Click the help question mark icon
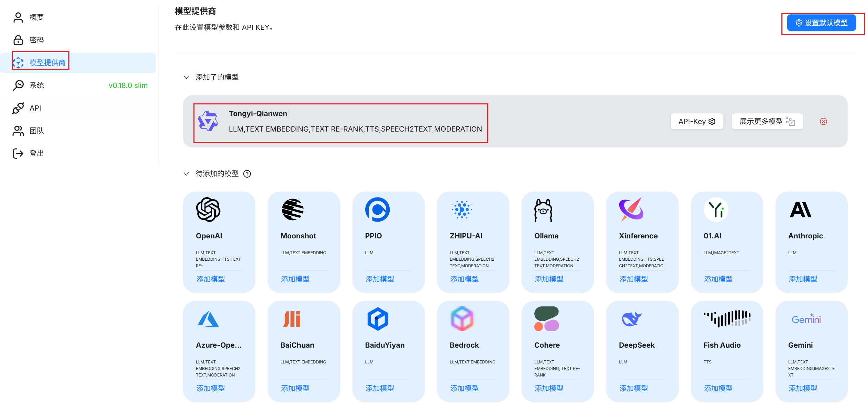868x405 pixels. point(247,174)
